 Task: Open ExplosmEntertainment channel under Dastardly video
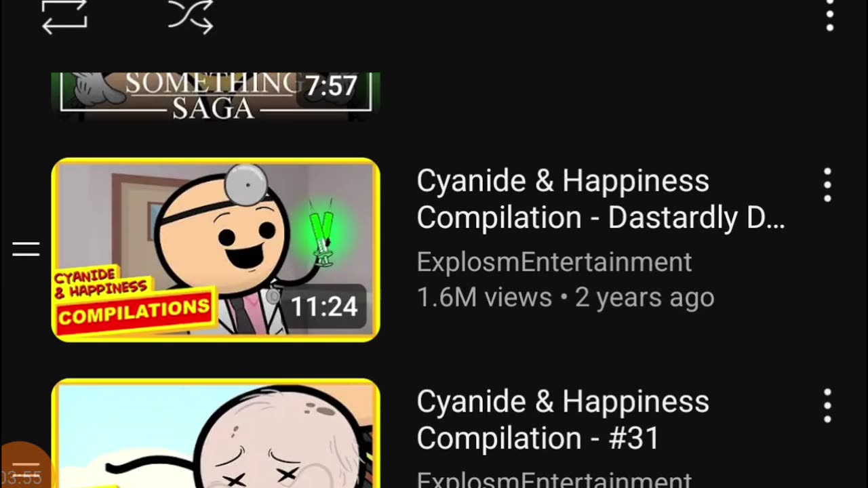[x=554, y=262]
